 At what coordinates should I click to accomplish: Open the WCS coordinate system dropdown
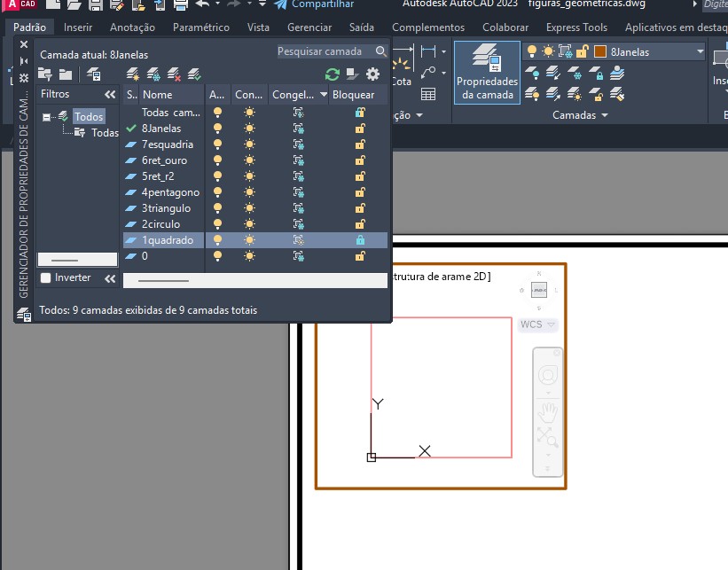[x=537, y=324]
